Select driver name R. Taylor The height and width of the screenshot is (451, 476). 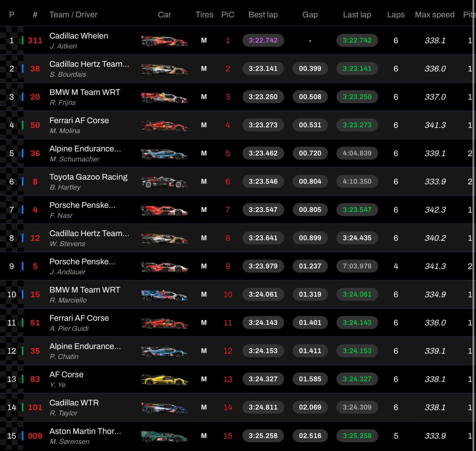[x=63, y=413]
